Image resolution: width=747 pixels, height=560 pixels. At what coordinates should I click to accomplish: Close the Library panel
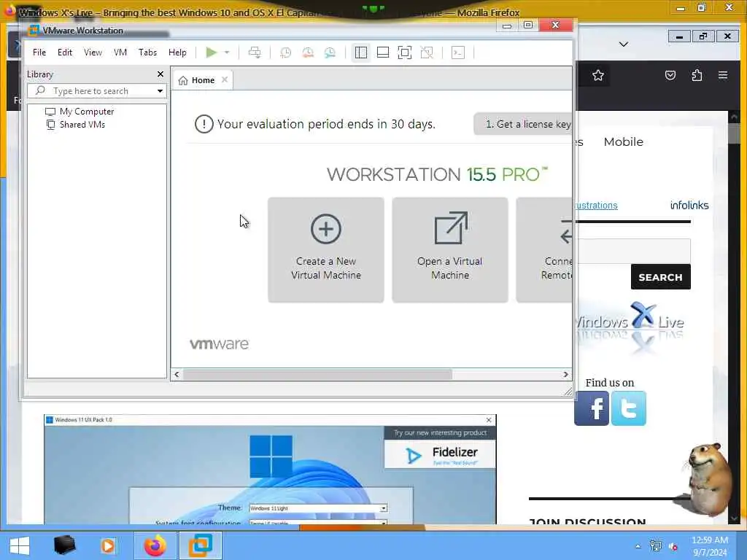click(160, 74)
